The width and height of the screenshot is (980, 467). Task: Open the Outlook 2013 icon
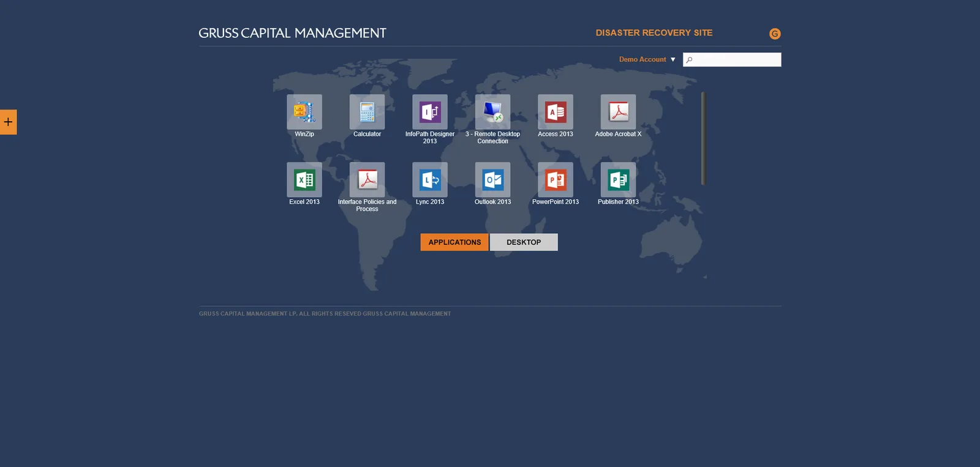tap(492, 180)
